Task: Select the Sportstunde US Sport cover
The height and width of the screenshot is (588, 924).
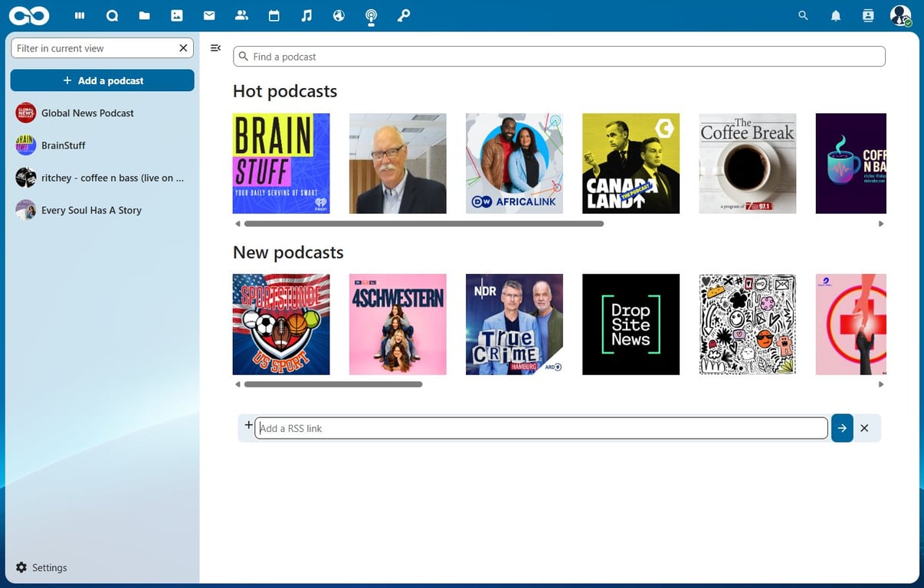Action: 281,325
